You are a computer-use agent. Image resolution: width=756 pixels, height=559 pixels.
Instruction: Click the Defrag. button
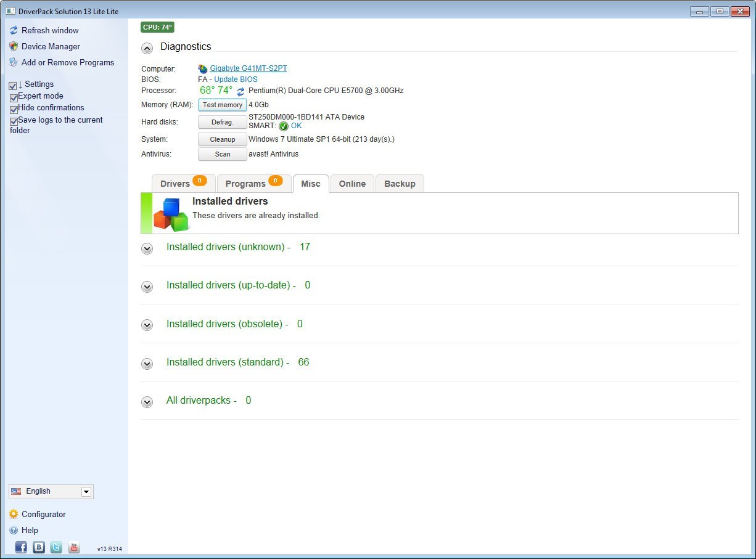pyautogui.click(x=223, y=122)
